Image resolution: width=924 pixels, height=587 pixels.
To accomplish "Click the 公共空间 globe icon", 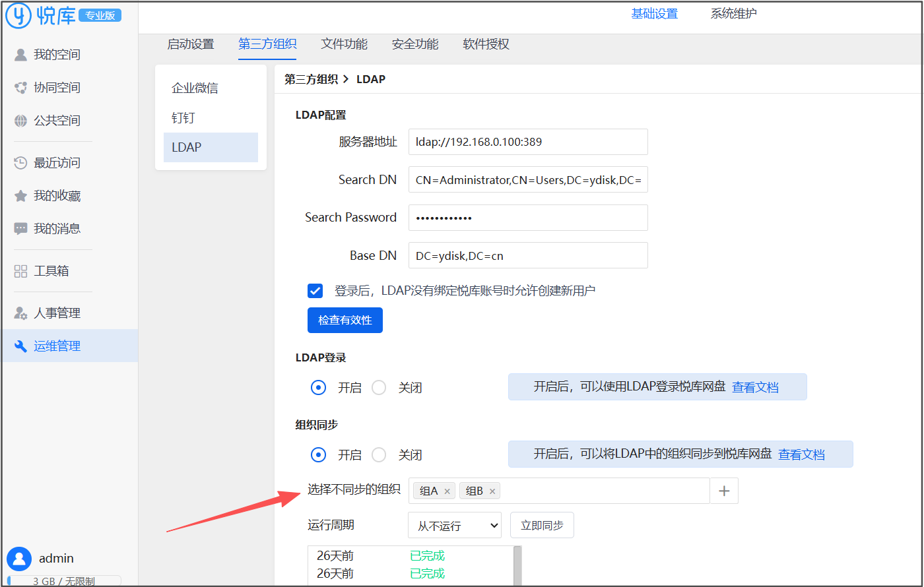I will click(20, 121).
